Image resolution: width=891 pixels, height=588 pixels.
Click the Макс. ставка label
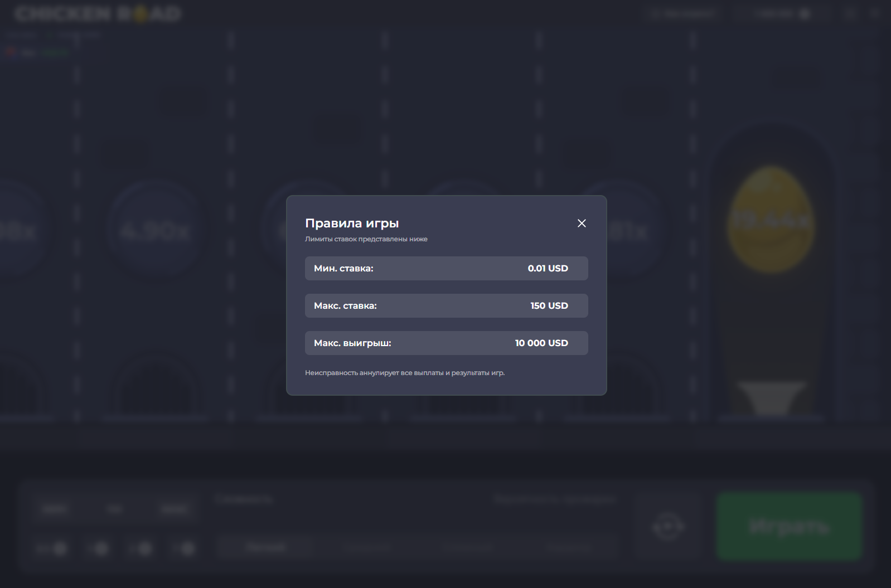(x=345, y=306)
